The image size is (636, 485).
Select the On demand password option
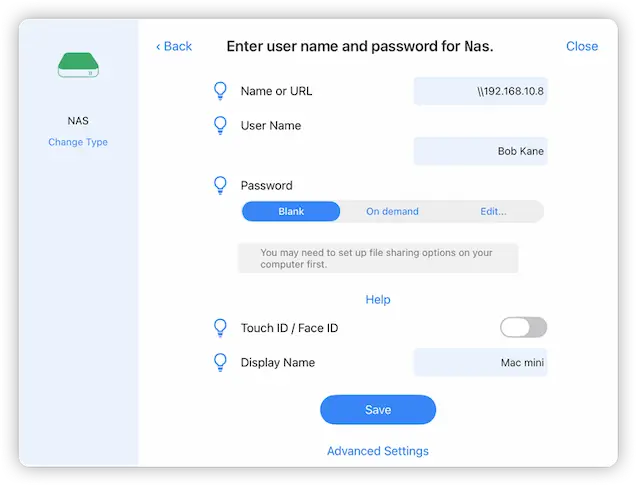pos(392,211)
